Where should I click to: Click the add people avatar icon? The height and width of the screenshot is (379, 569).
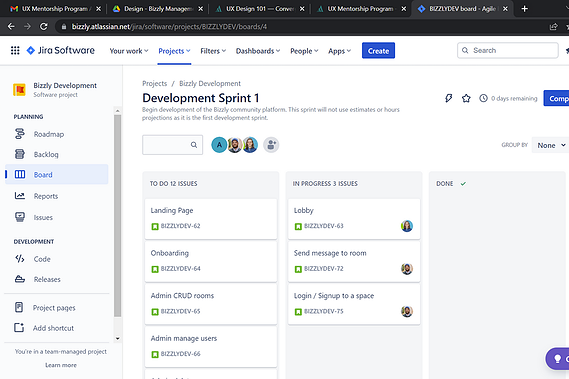[x=271, y=145]
